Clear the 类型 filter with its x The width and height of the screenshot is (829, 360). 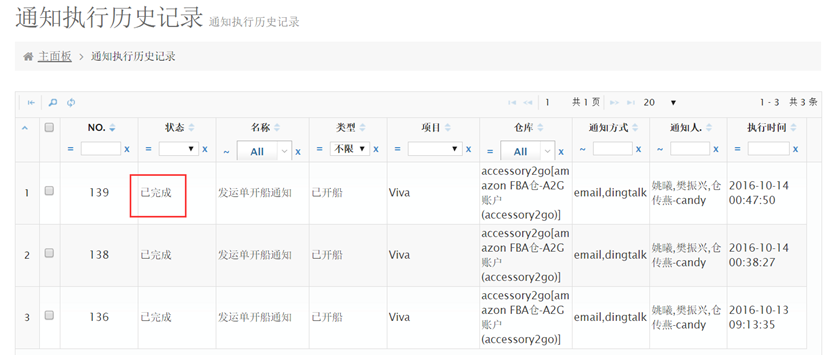376,149
